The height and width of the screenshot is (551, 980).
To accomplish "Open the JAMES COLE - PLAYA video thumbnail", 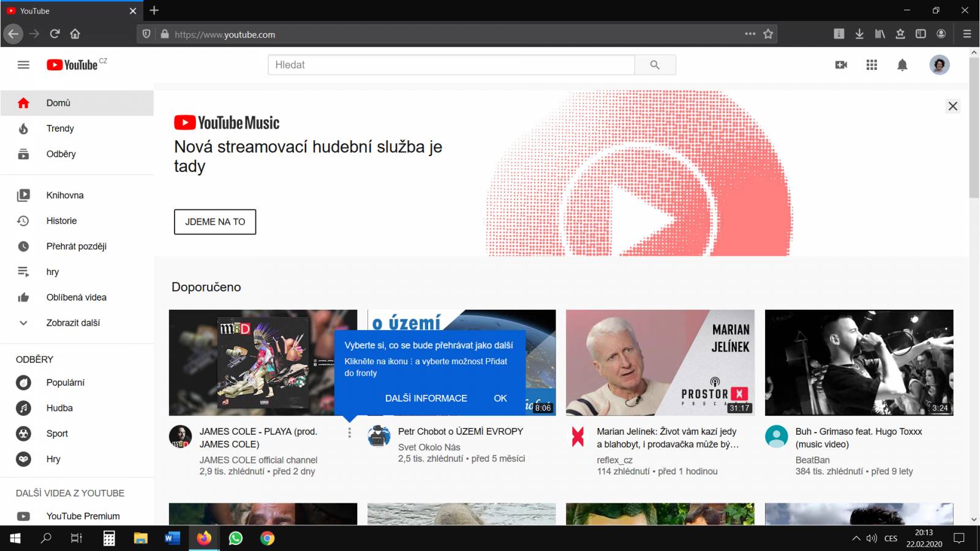I will pyautogui.click(x=263, y=362).
